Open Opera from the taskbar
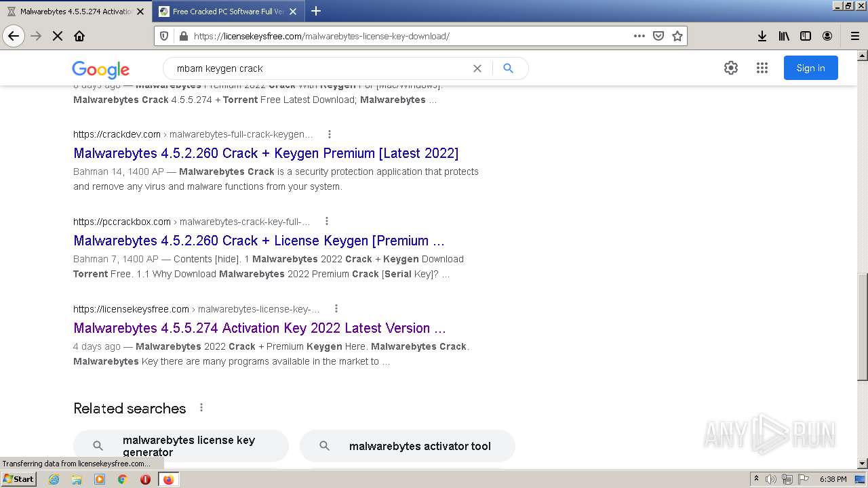The height and width of the screenshot is (488, 868). (145, 479)
